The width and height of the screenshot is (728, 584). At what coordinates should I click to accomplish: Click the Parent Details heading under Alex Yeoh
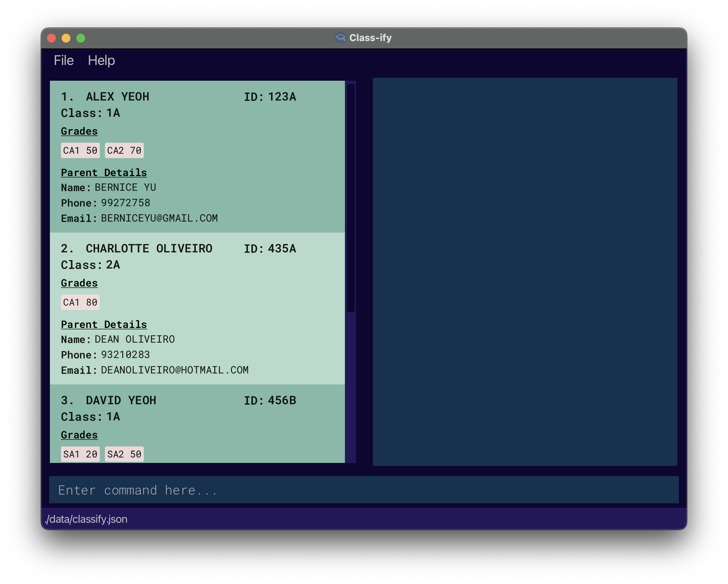click(104, 172)
